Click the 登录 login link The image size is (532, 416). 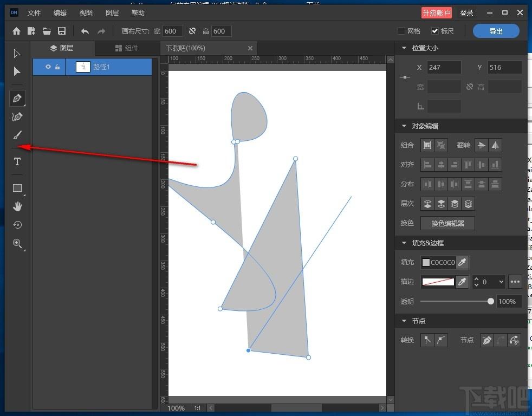click(466, 13)
